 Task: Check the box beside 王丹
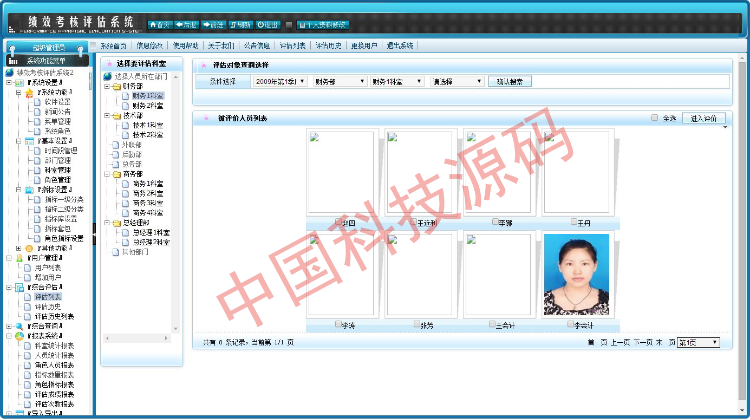coord(573,221)
